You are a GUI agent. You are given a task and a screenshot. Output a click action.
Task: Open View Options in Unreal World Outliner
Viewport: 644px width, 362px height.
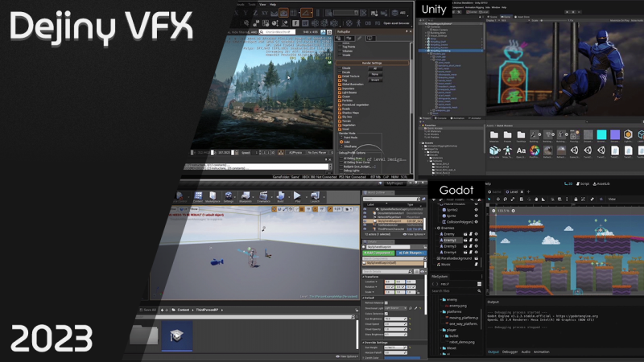point(413,234)
